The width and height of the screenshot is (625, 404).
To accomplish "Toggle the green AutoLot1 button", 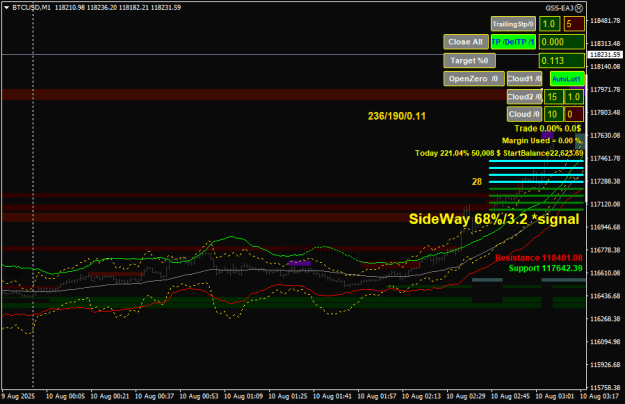I will click(567, 79).
